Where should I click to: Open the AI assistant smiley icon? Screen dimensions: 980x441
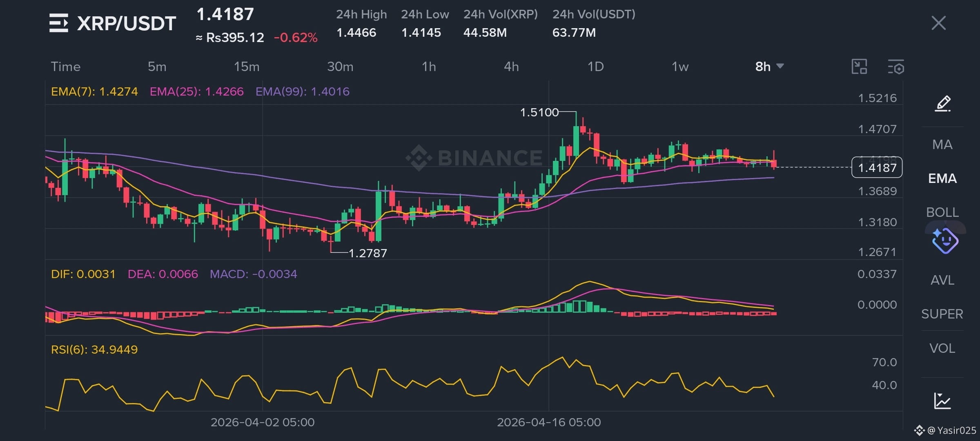(x=945, y=241)
